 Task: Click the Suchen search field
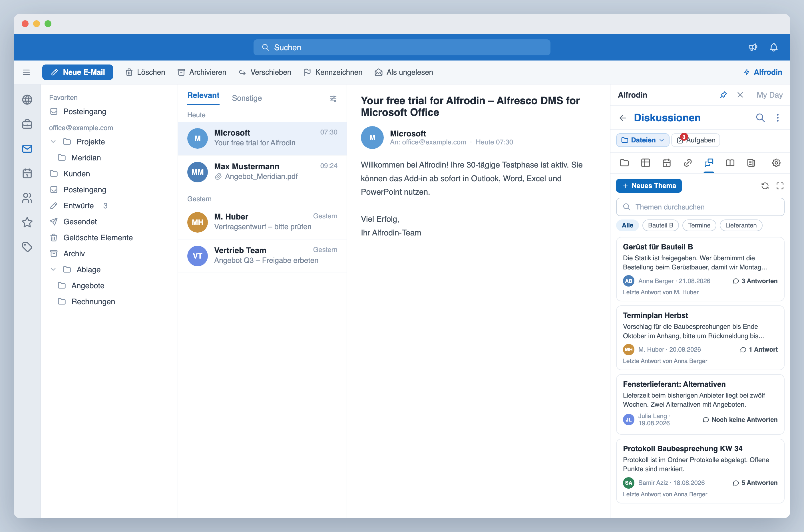(401, 47)
